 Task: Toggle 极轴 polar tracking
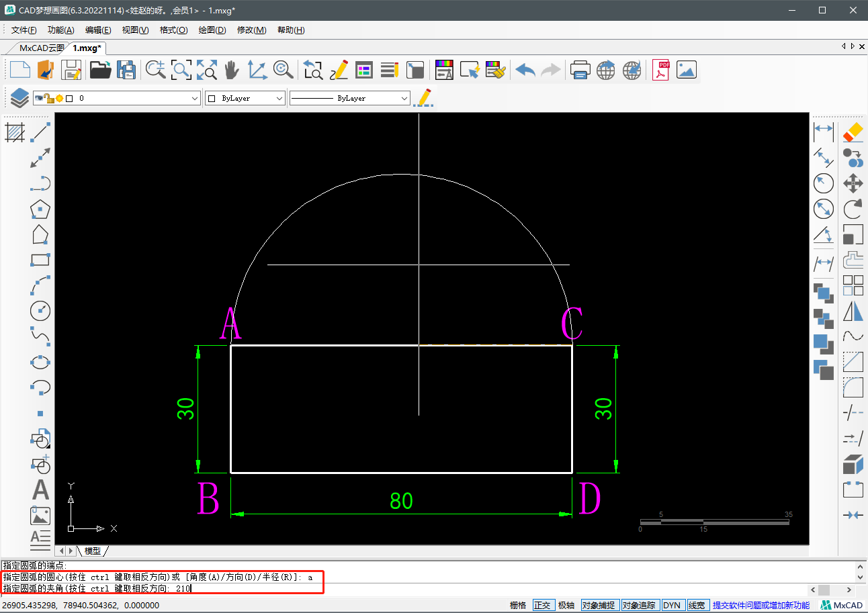coord(566,605)
